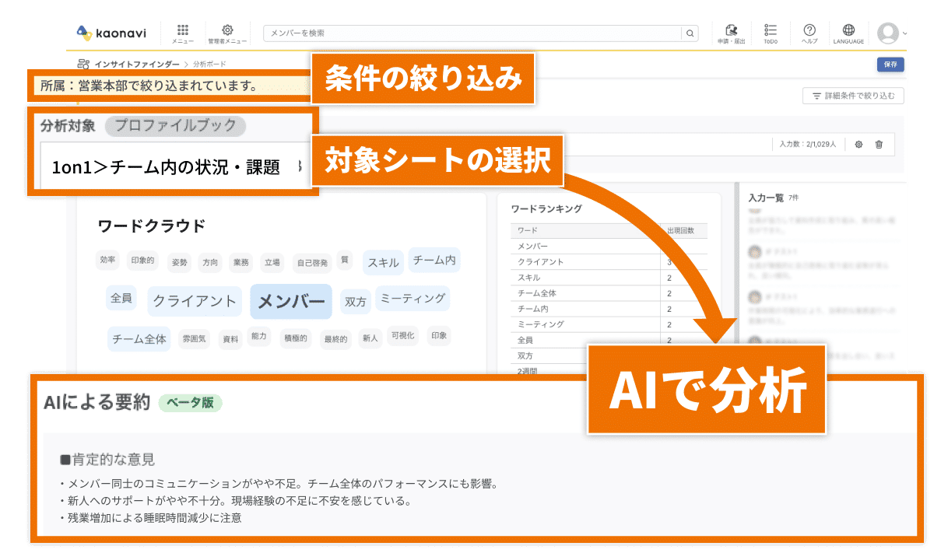Viewport: 934px width, 560px height.
Task: Select the large メンバー word cloud chip
Action: tap(291, 302)
